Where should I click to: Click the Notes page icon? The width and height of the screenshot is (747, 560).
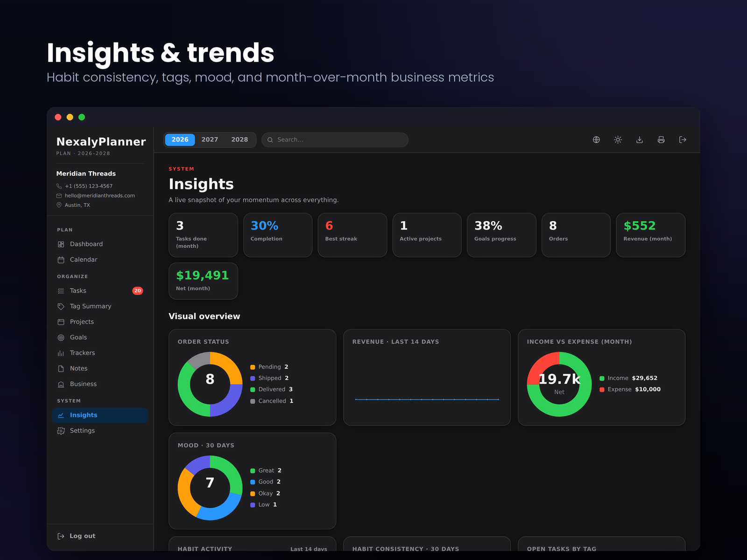tap(61, 368)
